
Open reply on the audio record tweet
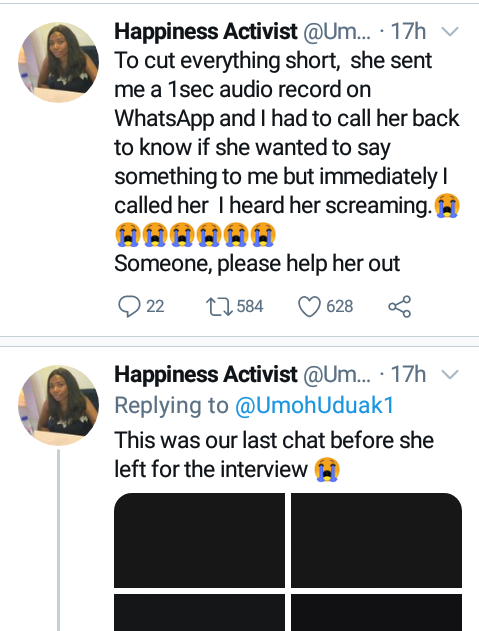(x=129, y=307)
